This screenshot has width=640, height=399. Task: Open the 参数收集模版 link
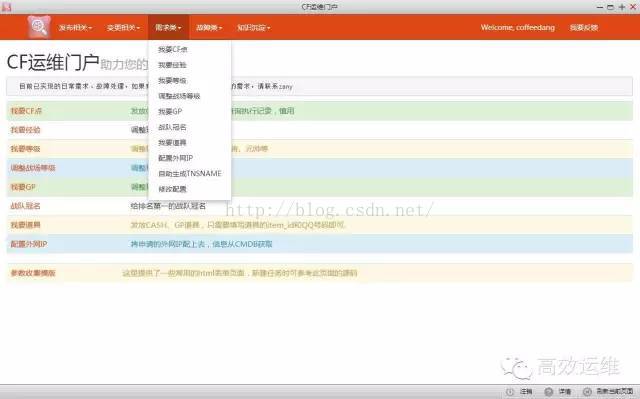(33, 273)
